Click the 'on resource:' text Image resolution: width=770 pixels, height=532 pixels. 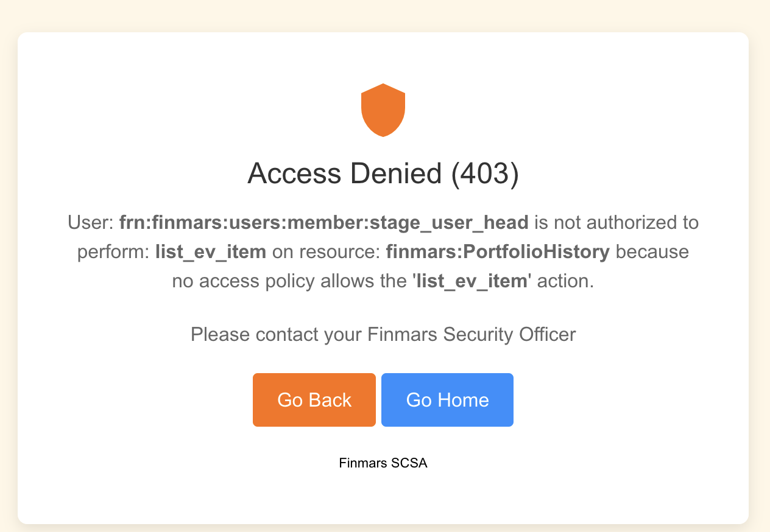click(x=326, y=252)
